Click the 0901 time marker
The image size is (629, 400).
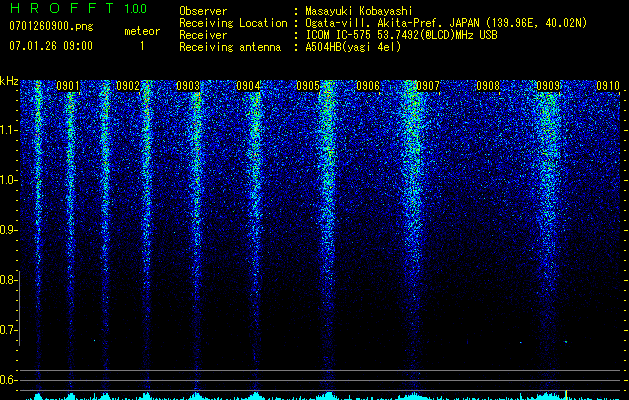68,87
